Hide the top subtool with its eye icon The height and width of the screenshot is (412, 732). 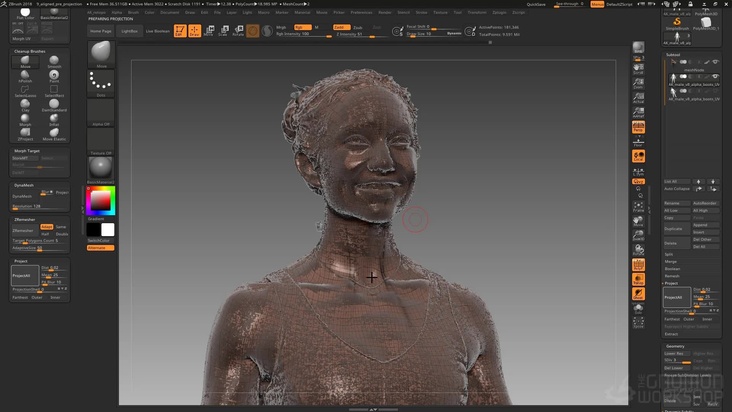click(x=715, y=62)
